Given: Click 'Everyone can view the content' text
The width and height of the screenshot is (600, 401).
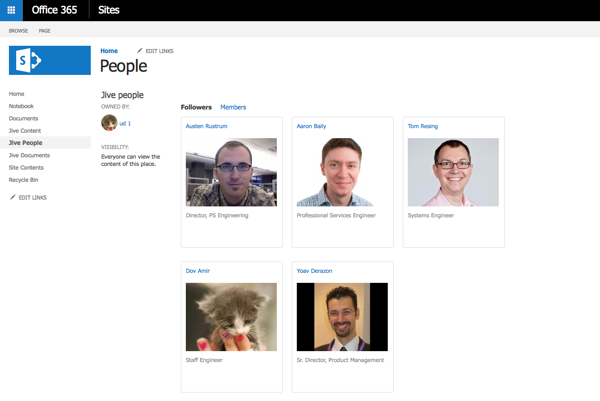Looking at the screenshot, I should [x=130, y=160].
